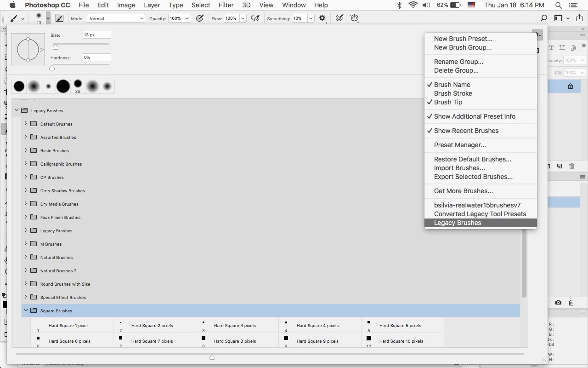This screenshot has height=368, width=588.
Task: Click the share image icon
Action: (x=579, y=18)
